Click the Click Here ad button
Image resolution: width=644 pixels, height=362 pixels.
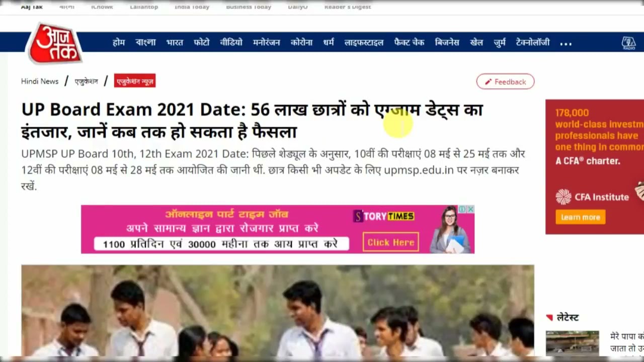click(390, 242)
